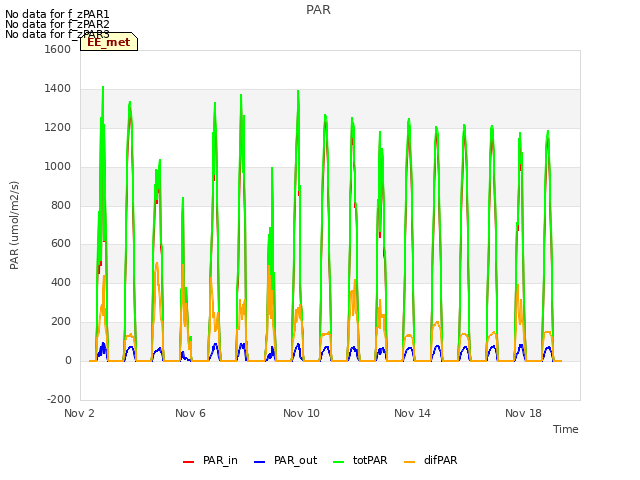640x480 pixels.
Task: Toggle the PAR_in legend entry
Action: 210,460
